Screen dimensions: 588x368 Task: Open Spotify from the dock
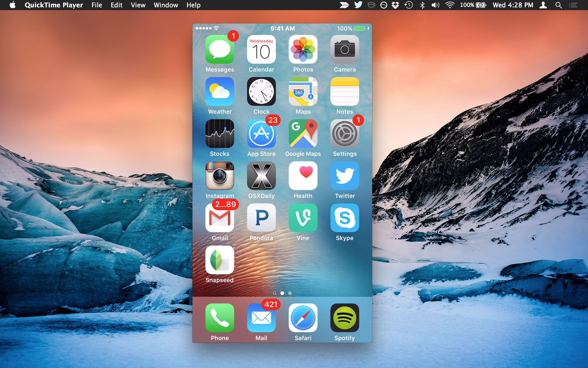click(345, 318)
